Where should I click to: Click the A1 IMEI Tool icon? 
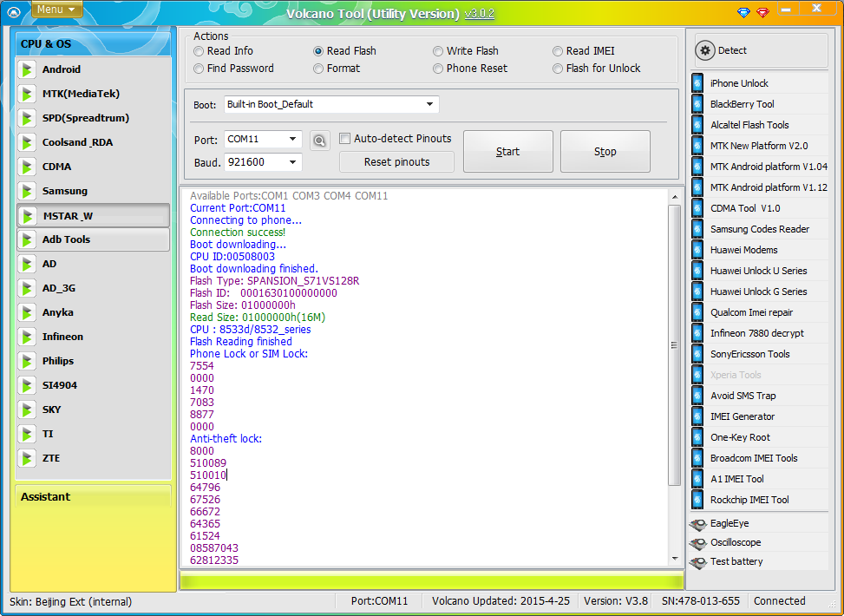(x=697, y=479)
